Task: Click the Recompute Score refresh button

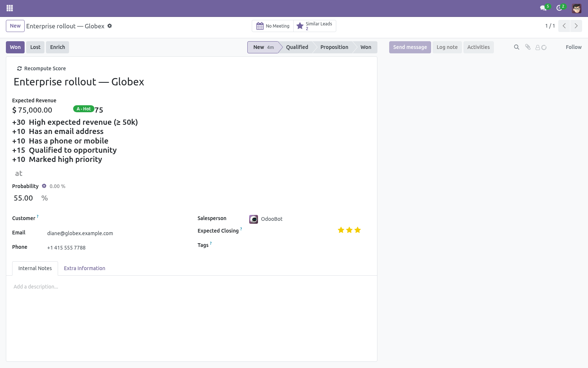Action: coord(42,68)
